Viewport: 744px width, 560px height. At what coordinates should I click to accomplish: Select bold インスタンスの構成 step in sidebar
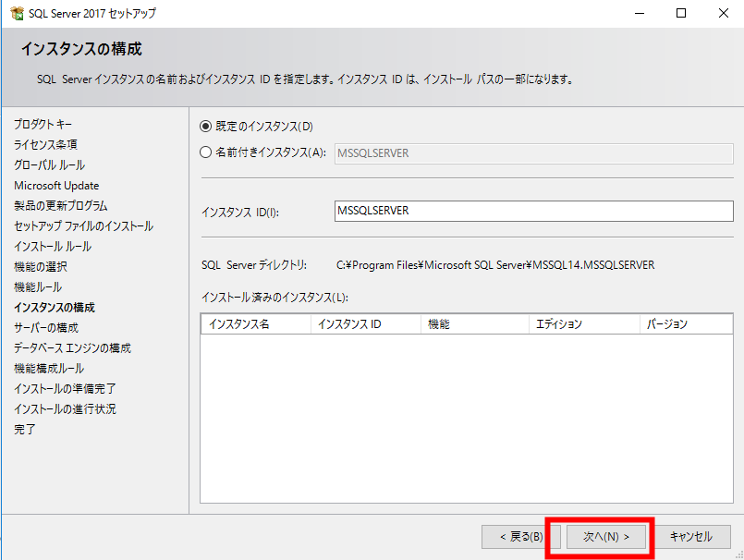55,308
